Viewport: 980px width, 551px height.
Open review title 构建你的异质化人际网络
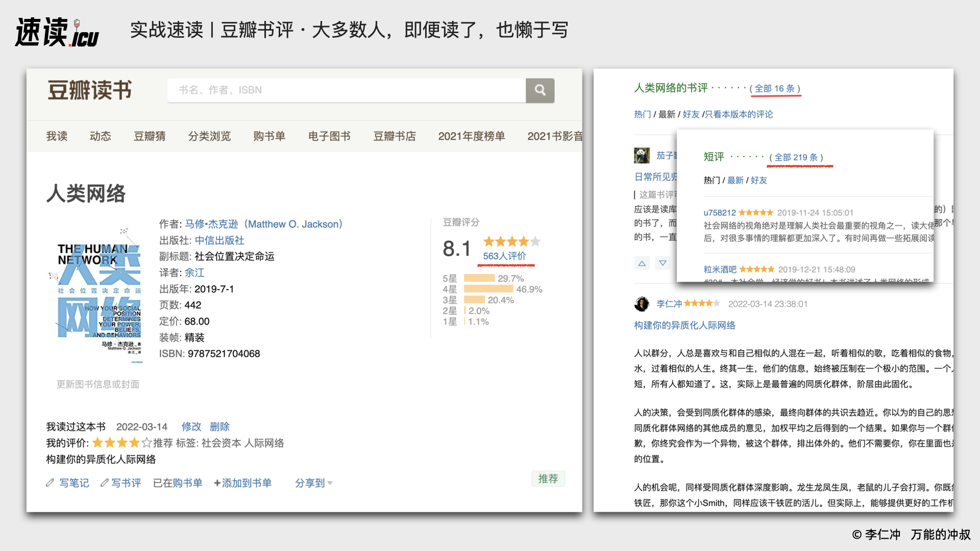pos(684,325)
